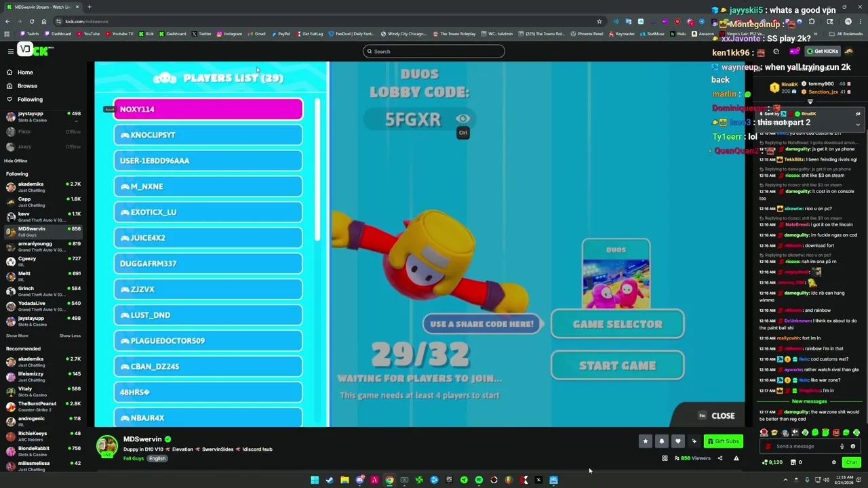The width and height of the screenshot is (868, 488).
Task: Collapse the pinned message chevron
Action: 858,125
